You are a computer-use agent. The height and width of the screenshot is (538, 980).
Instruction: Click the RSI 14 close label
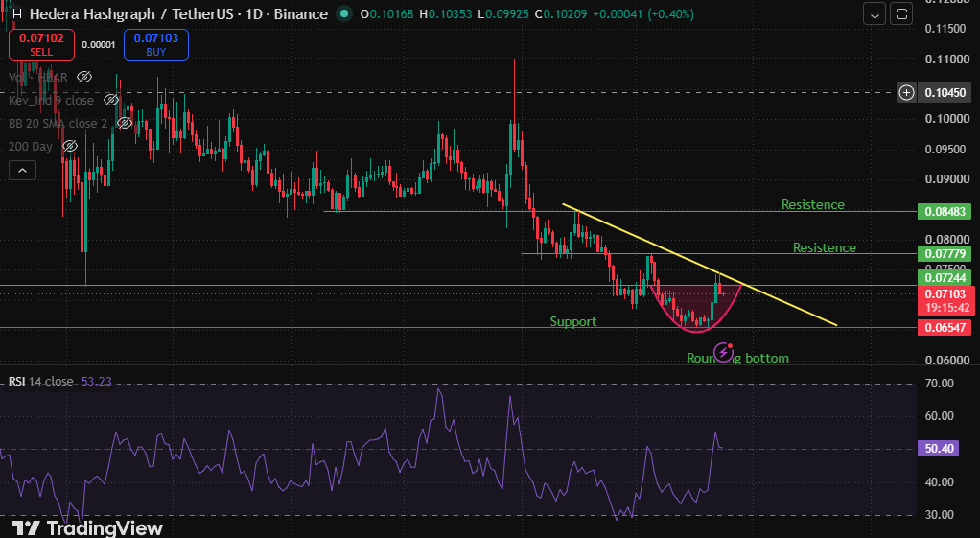tap(40, 381)
